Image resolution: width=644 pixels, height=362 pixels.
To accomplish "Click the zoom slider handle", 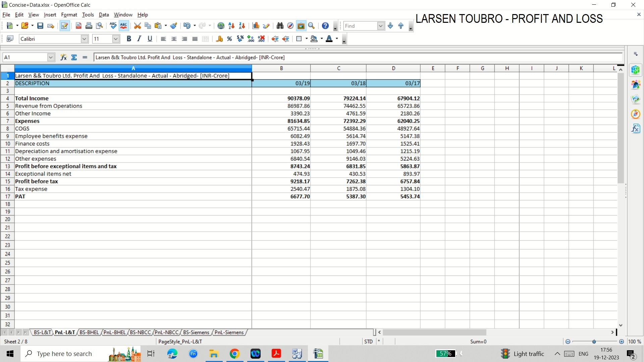I will coord(594,342).
